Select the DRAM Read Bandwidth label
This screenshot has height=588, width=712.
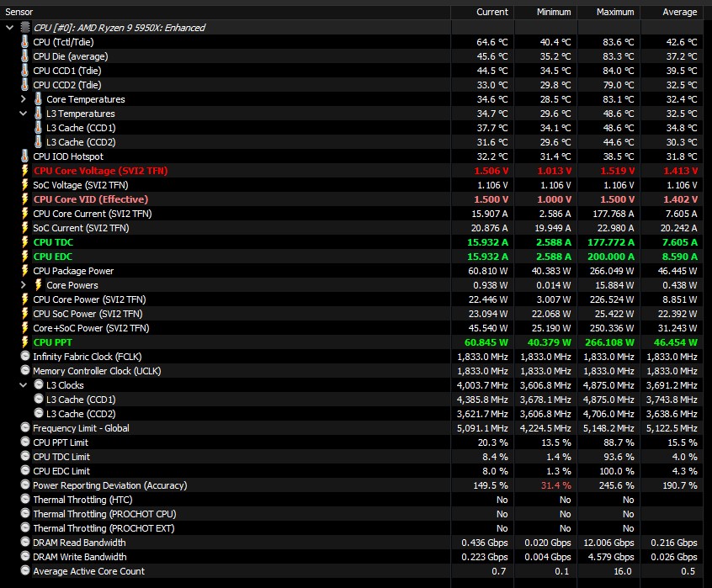79,543
